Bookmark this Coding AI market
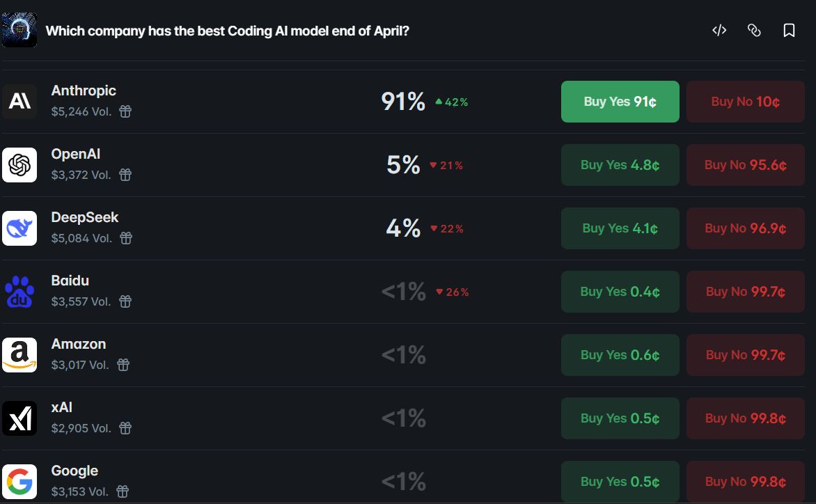Viewport: 816px width, 504px height. pyautogui.click(x=789, y=30)
